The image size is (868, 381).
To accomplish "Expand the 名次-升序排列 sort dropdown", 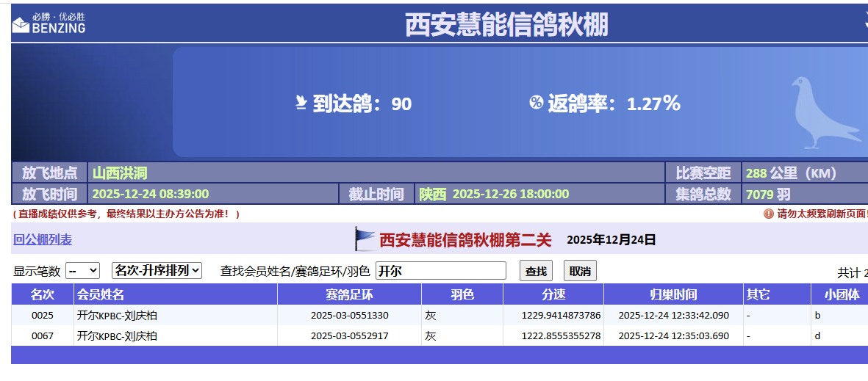I will [x=157, y=271].
